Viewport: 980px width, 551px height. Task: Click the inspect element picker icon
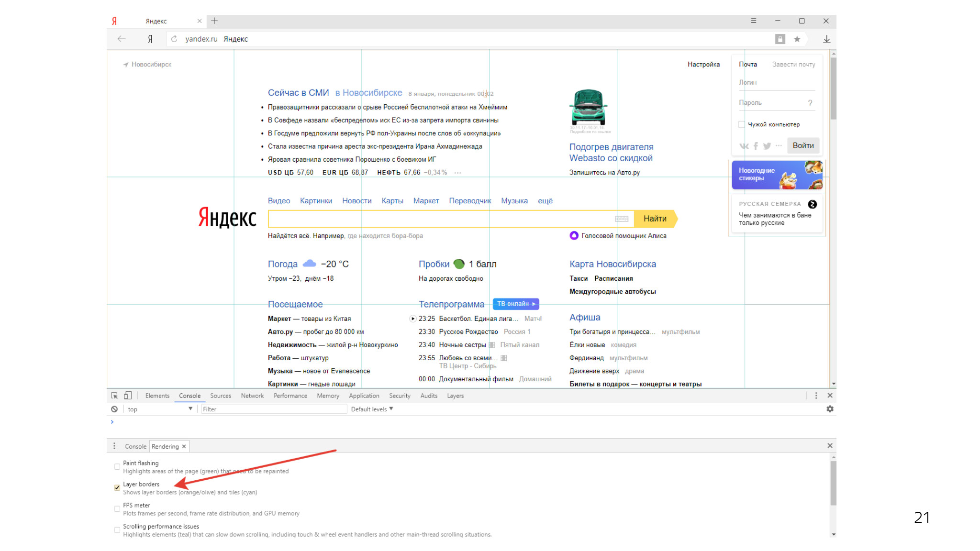tap(114, 396)
